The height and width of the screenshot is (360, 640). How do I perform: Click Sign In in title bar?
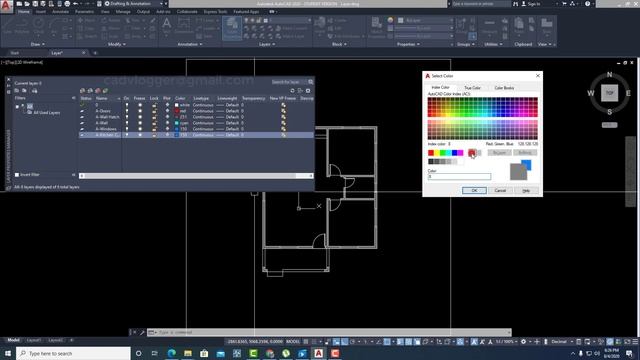point(531,4)
